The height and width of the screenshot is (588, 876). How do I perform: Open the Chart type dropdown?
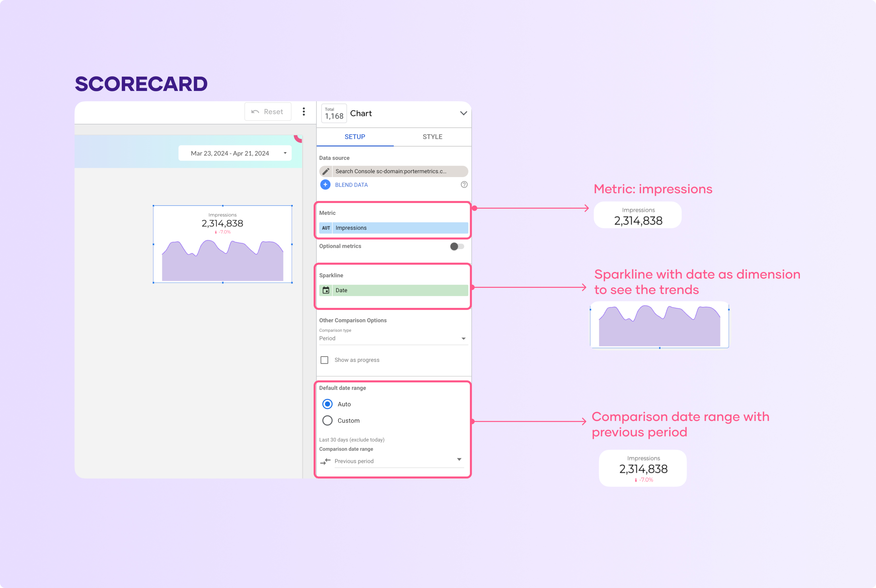click(463, 113)
